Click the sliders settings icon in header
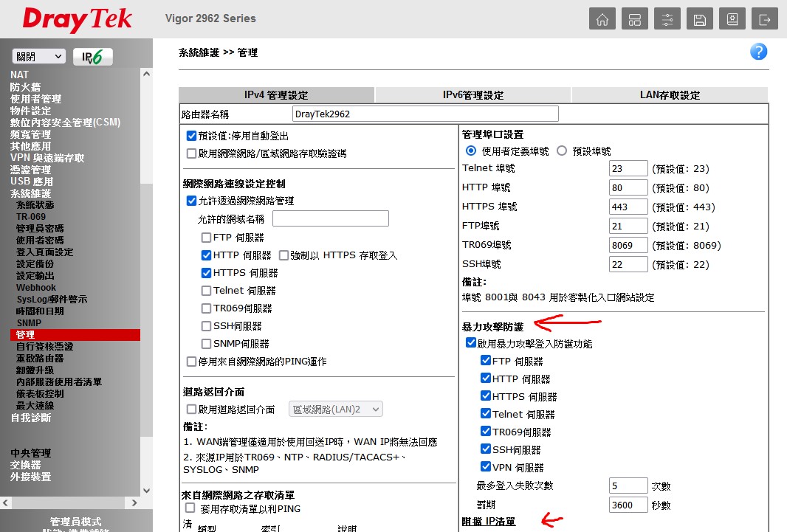The height and width of the screenshot is (532, 787). 667,19
